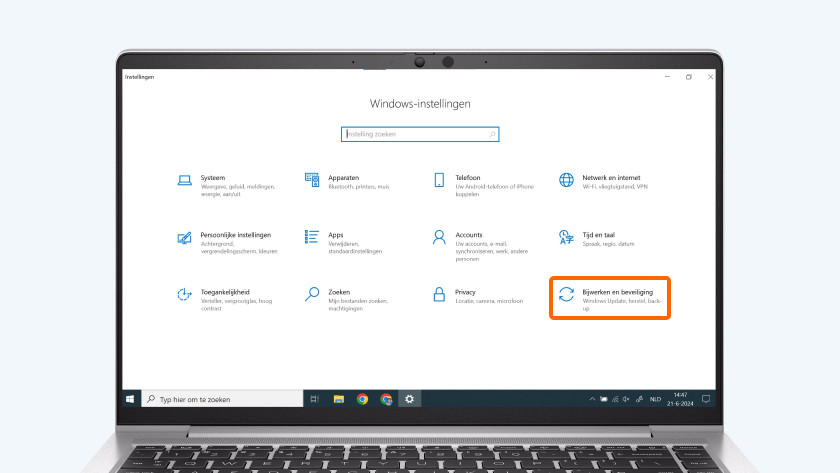Open the Accounts person icon
This screenshot has width=840, height=473.
[439, 237]
